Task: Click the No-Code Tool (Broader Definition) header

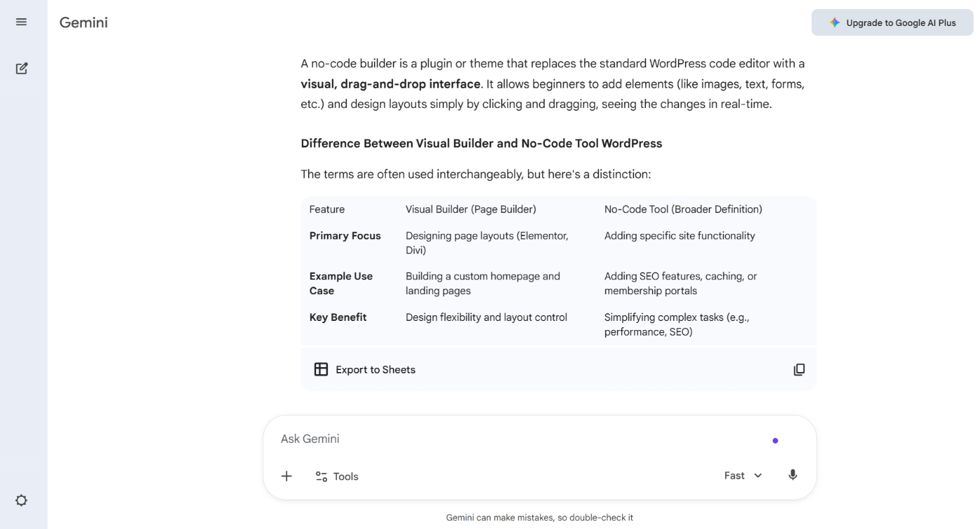Action: coord(683,209)
